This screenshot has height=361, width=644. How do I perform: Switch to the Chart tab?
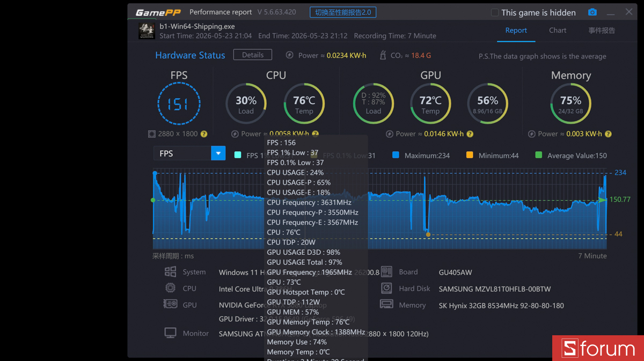point(558,31)
